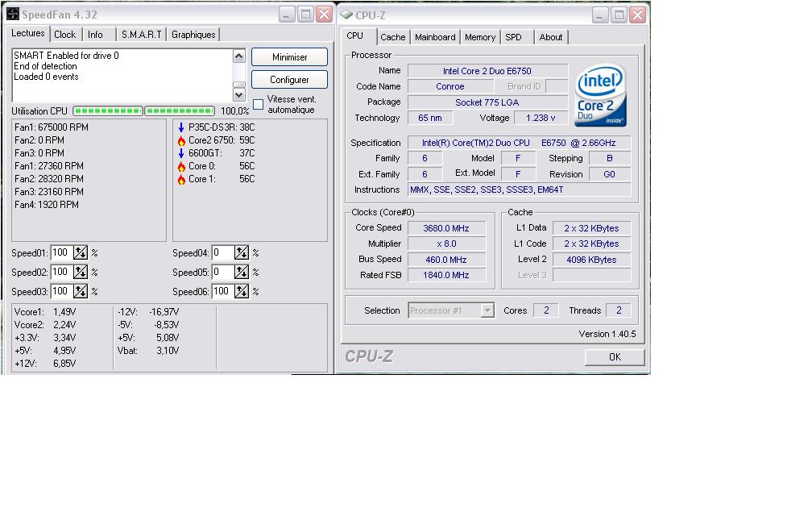Click the Conroe code name field
Screen dimensions: 812x508
click(450, 86)
